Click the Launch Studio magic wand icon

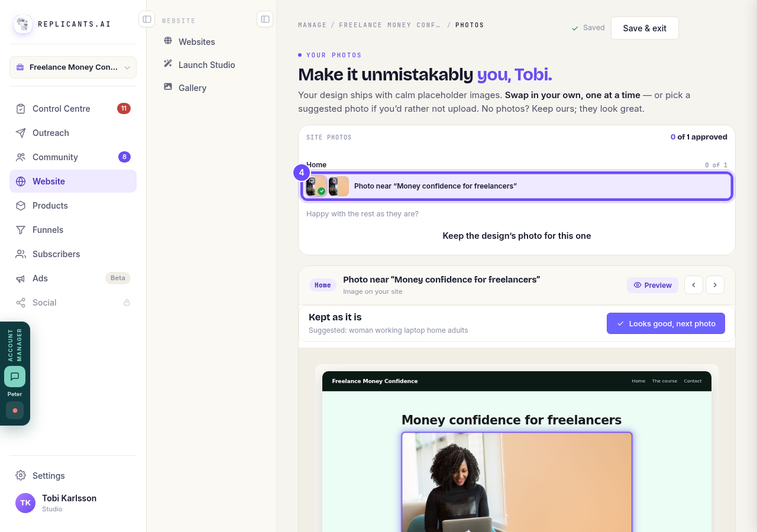click(168, 64)
